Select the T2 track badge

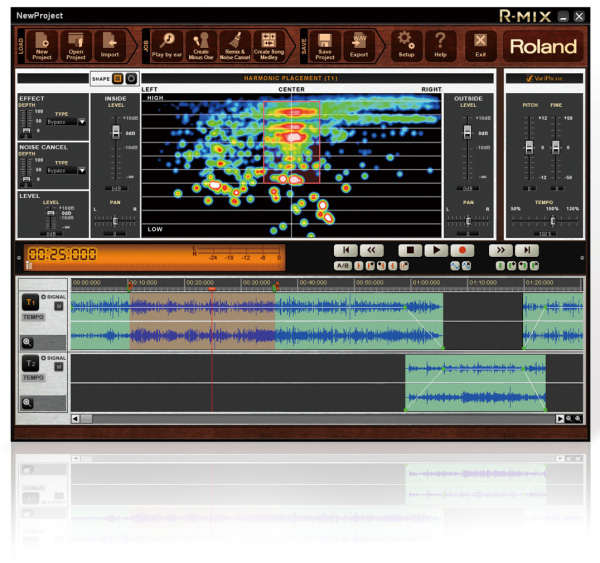click(x=31, y=363)
